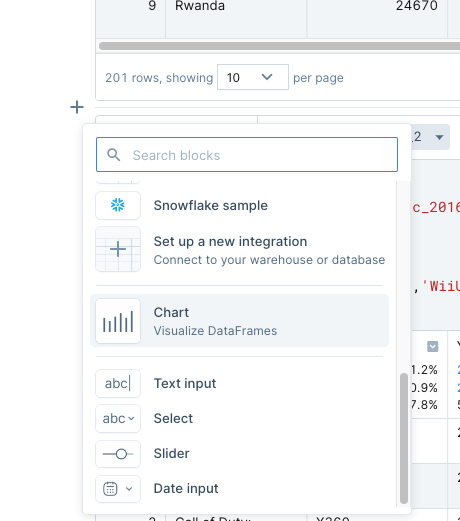Click the Chart bar graph icon
Viewport: 460px width, 521px height.
118,321
